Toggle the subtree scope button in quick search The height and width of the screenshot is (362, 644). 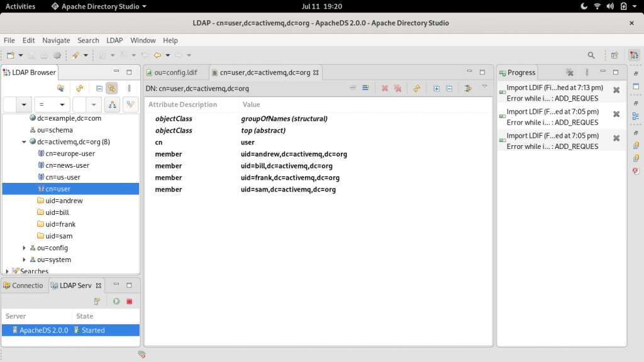point(112,105)
